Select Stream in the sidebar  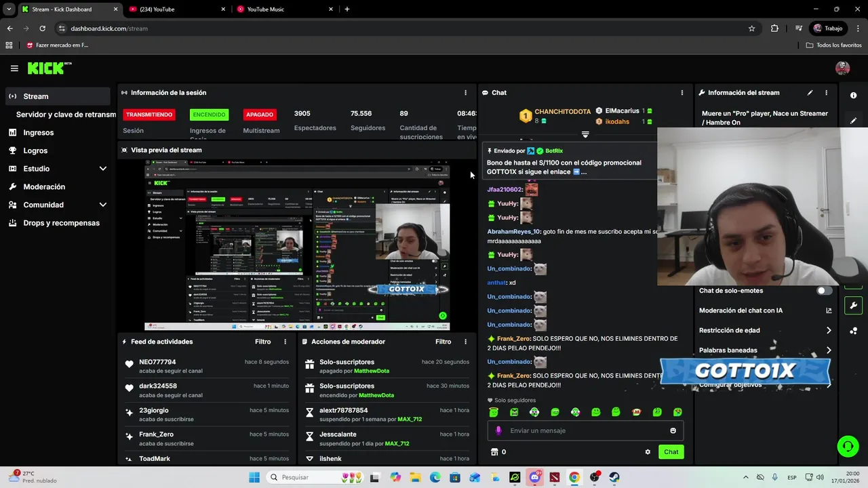tap(58, 96)
